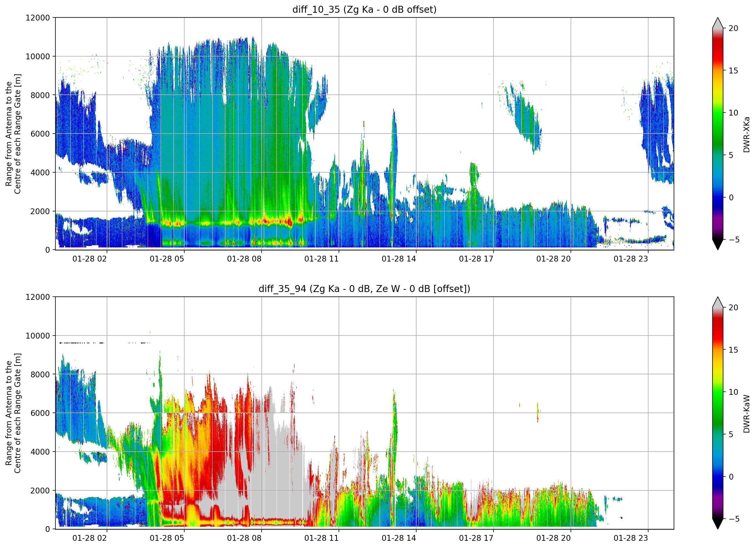The image size is (756, 548).
Task: Click the title "diff_35_94 (Zg Ka - 0 dB, Ze W - 0 dB [offset])"
Action: 364,289
